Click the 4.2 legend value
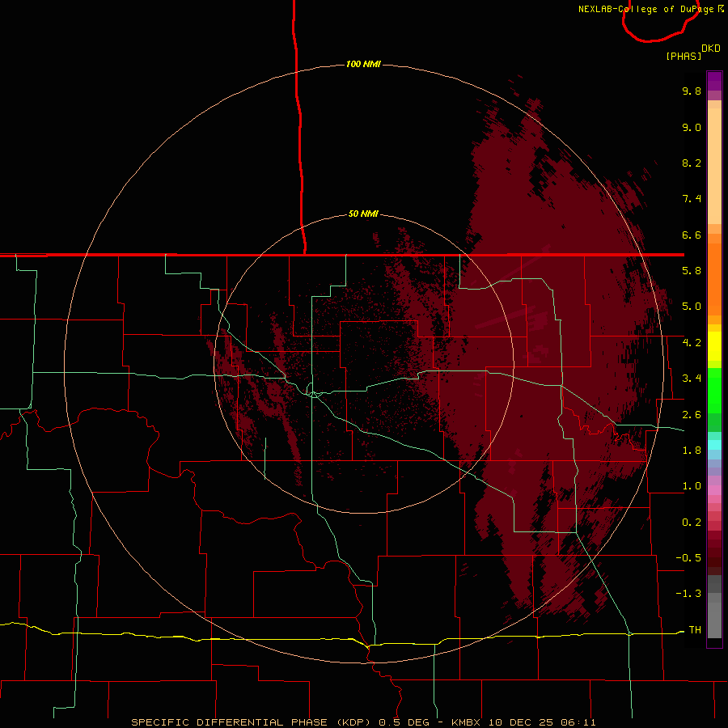This screenshot has width=728, height=728. coord(692,343)
